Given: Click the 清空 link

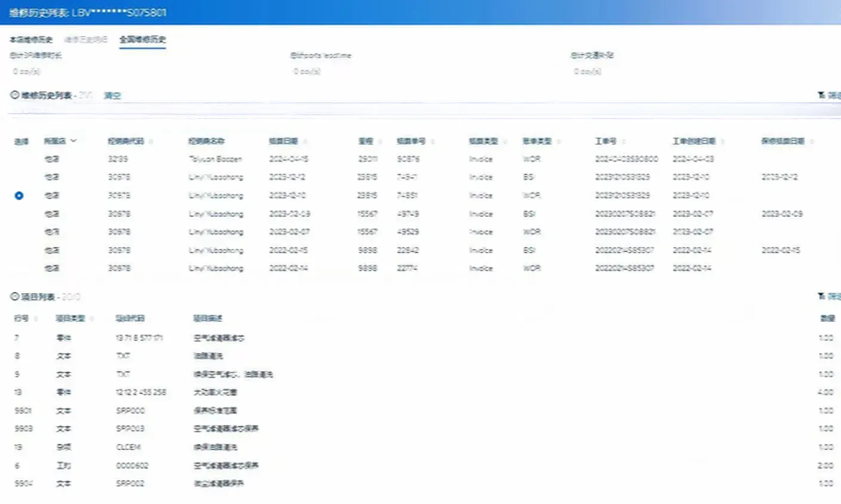Looking at the screenshot, I should [x=112, y=95].
